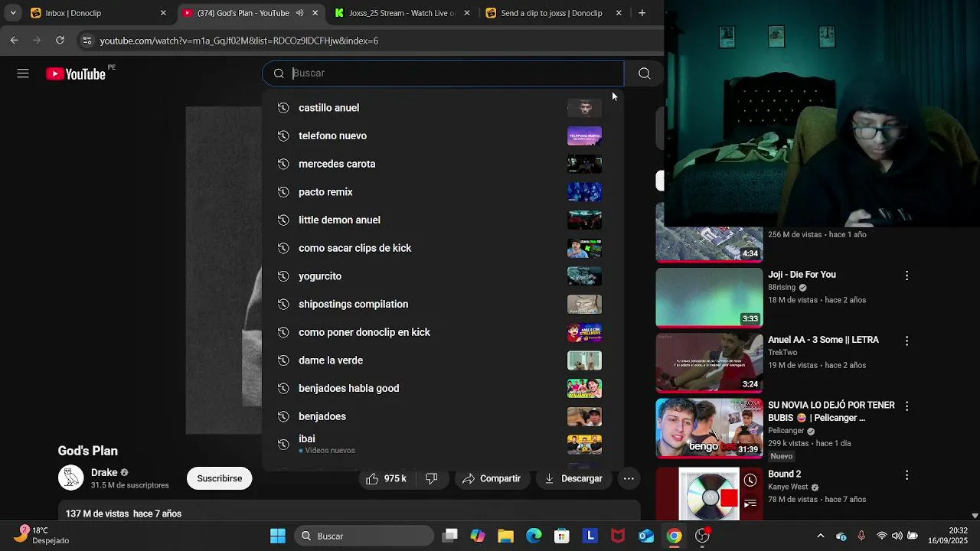This screenshot has height=551, width=980.
Task: Open Copilot from taskbar
Action: (478, 536)
